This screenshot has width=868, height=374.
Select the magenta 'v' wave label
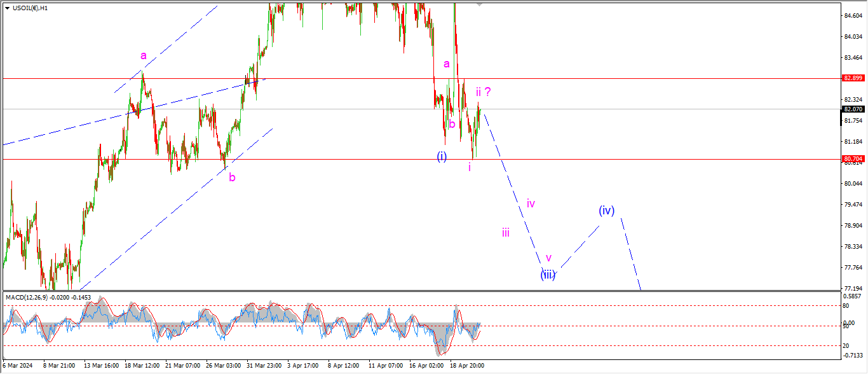[x=549, y=258]
